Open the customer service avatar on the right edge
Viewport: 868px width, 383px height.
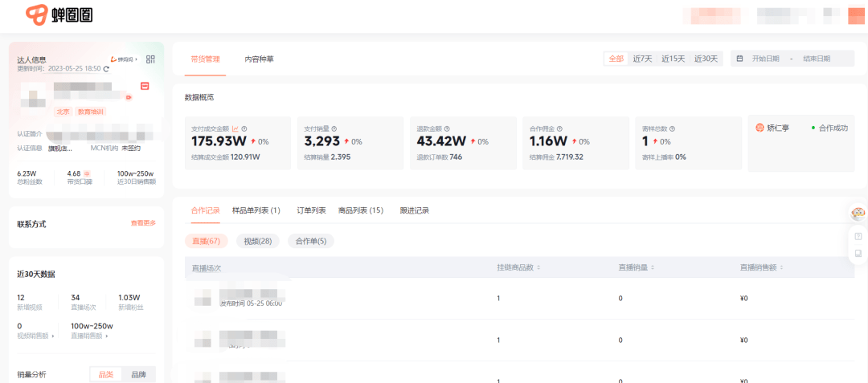pyautogui.click(x=858, y=214)
